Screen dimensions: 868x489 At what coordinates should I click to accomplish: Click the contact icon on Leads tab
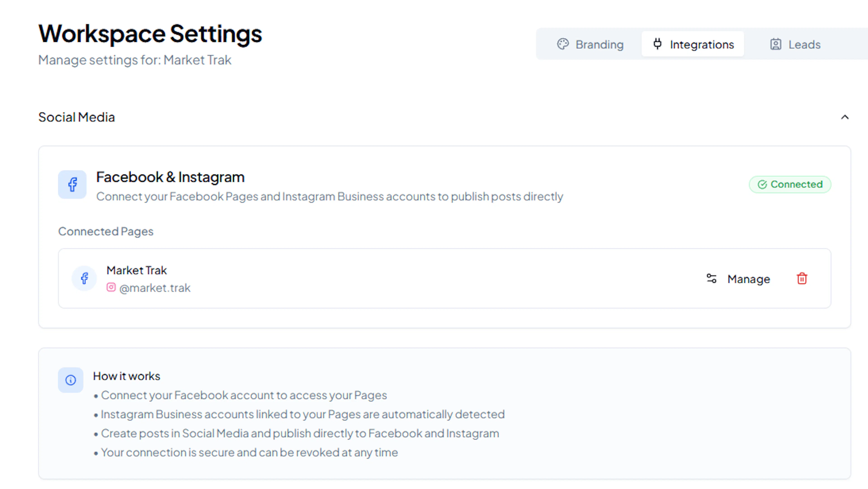pos(776,44)
